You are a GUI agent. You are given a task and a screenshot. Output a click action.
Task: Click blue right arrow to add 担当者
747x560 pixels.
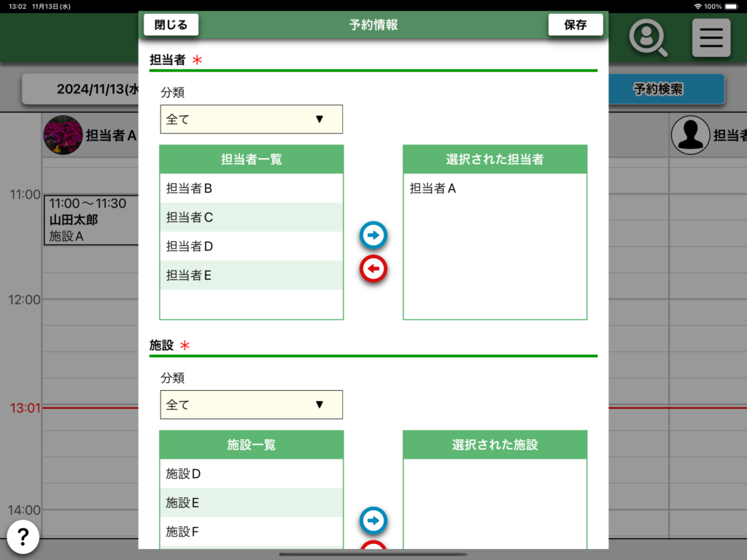373,236
